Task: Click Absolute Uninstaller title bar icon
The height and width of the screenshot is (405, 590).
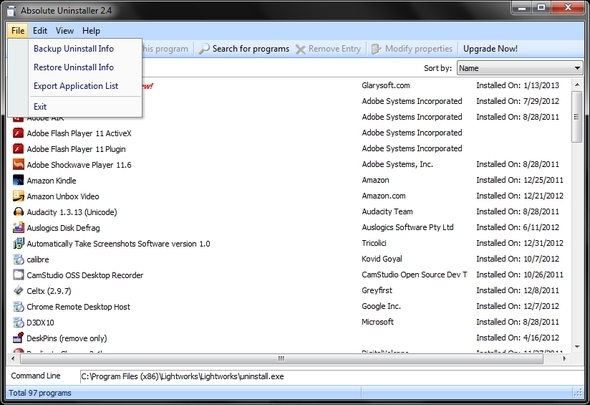Action: (x=11, y=10)
